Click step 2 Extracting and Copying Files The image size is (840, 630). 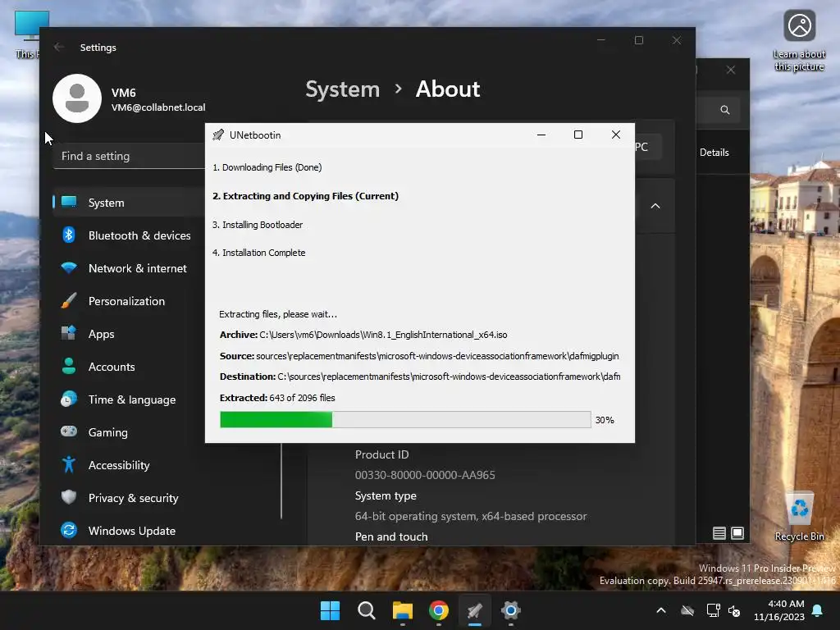tap(305, 196)
